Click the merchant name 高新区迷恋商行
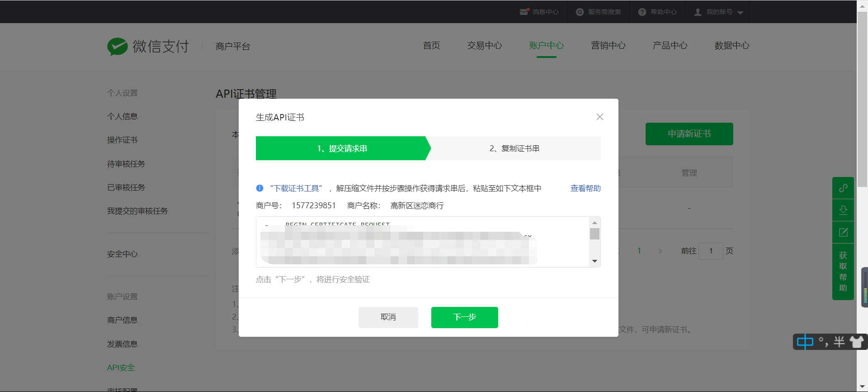868x392 pixels. point(417,206)
